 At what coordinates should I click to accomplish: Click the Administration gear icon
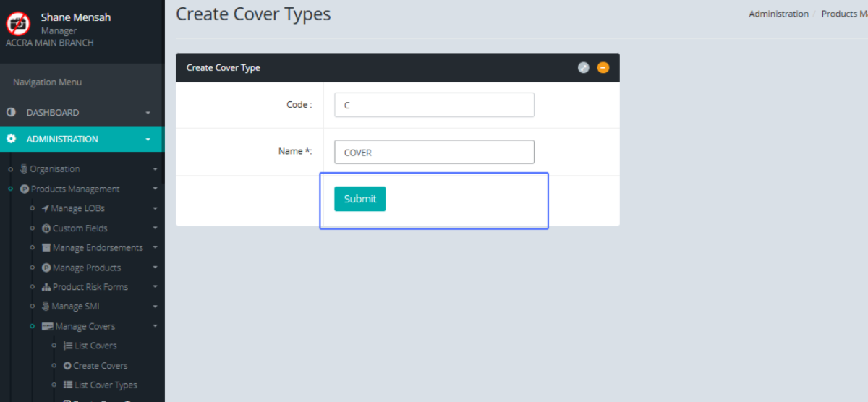tap(11, 140)
